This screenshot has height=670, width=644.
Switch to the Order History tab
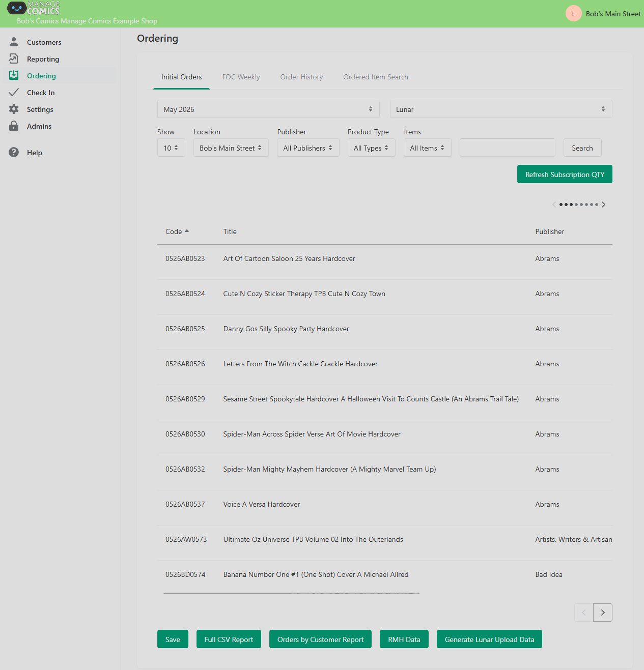[x=301, y=77]
